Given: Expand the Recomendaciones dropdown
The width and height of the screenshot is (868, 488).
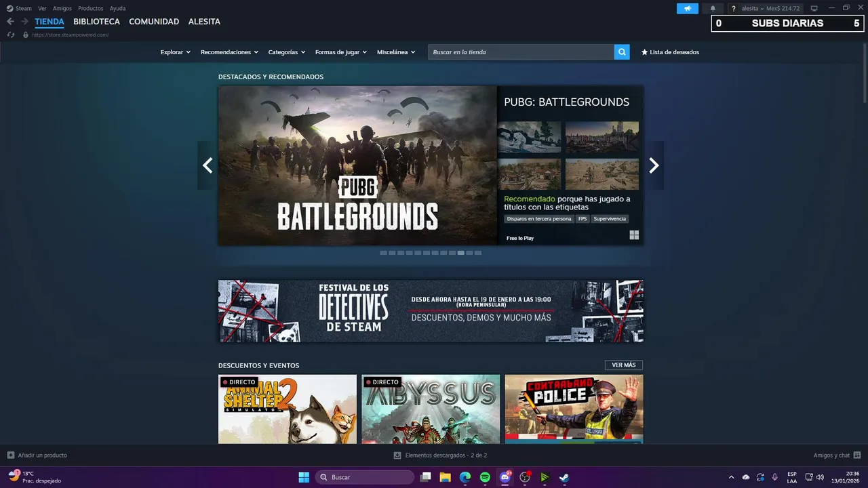Looking at the screenshot, I should [x=230, y=52].
